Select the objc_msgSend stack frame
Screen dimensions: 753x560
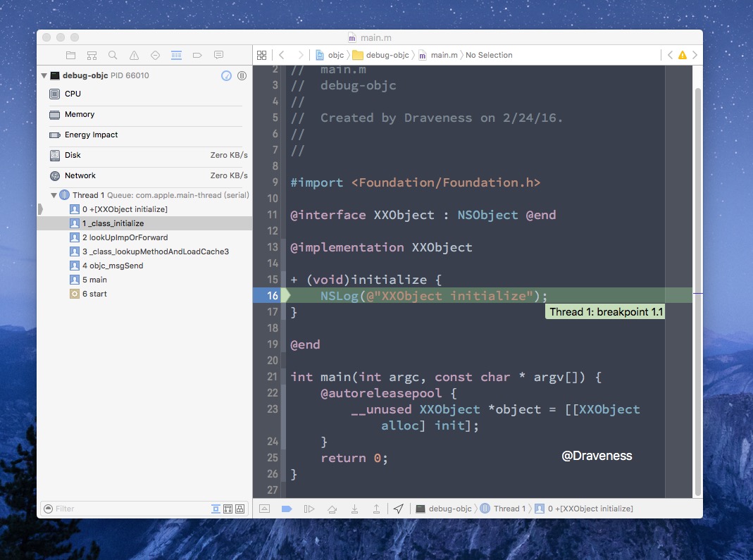(113, 266)
